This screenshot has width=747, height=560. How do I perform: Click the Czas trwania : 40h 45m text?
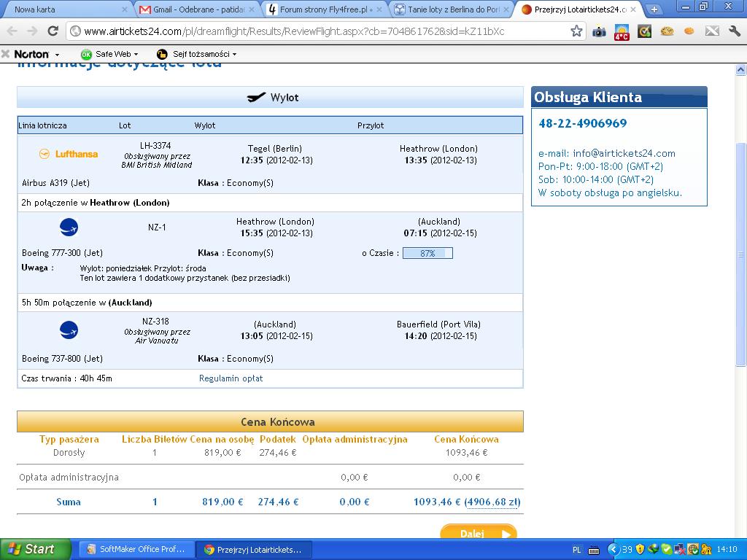coord(66,378)
